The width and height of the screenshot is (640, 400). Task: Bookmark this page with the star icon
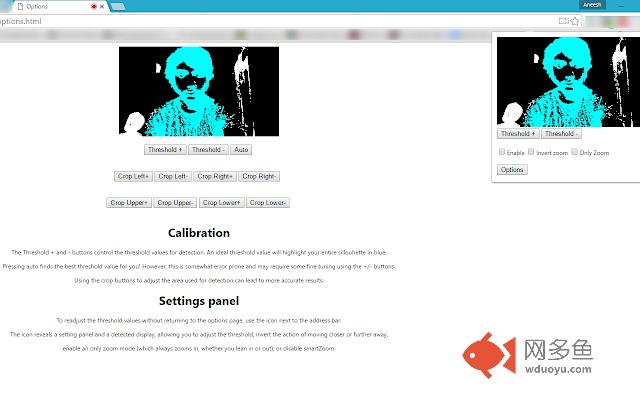pos(575,21)
